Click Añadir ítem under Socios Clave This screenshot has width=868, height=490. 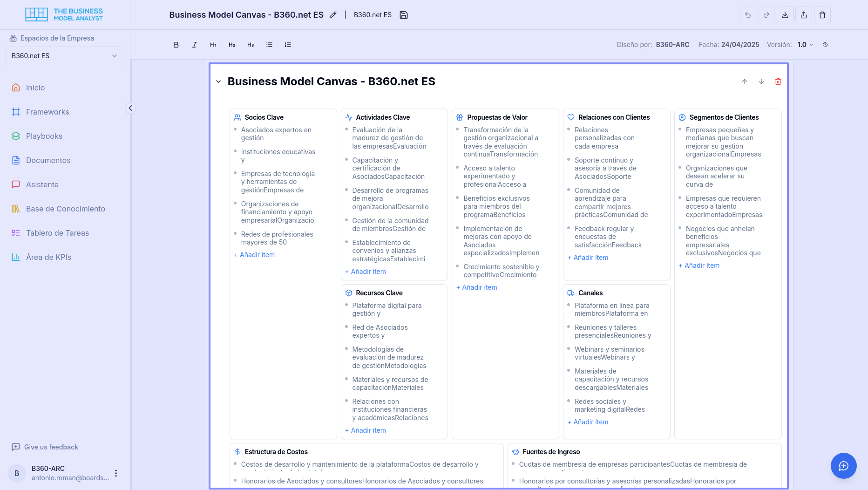tap(255, 255)
